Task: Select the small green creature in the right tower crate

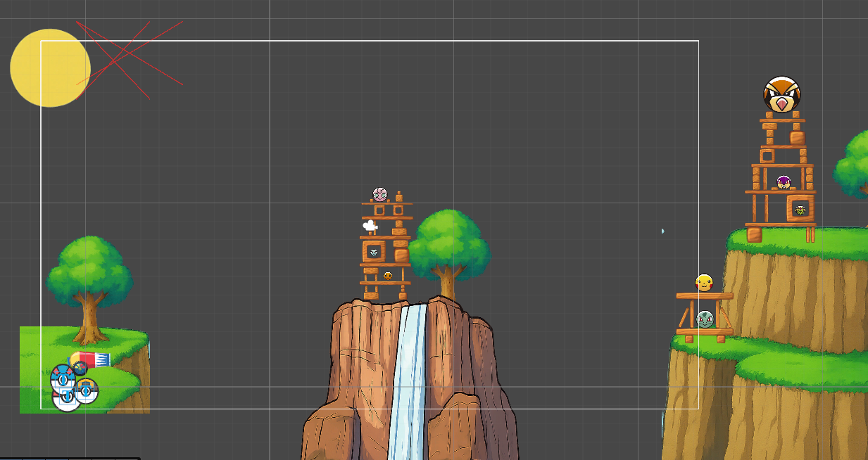Action: 800,210
